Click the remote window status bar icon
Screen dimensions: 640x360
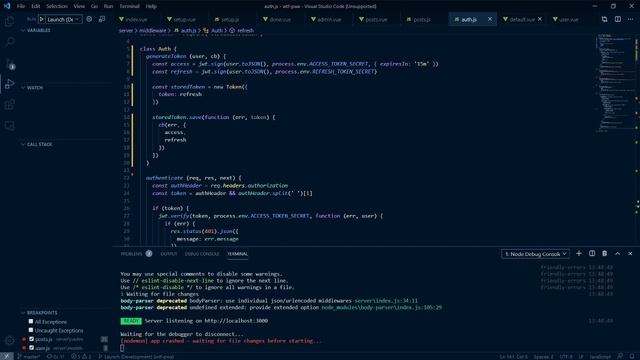[x=7, y=356]
